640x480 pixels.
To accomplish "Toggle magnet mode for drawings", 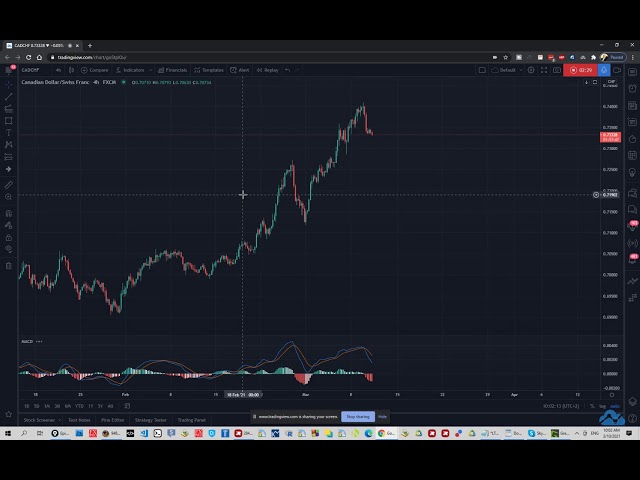I will coord(9,213).
